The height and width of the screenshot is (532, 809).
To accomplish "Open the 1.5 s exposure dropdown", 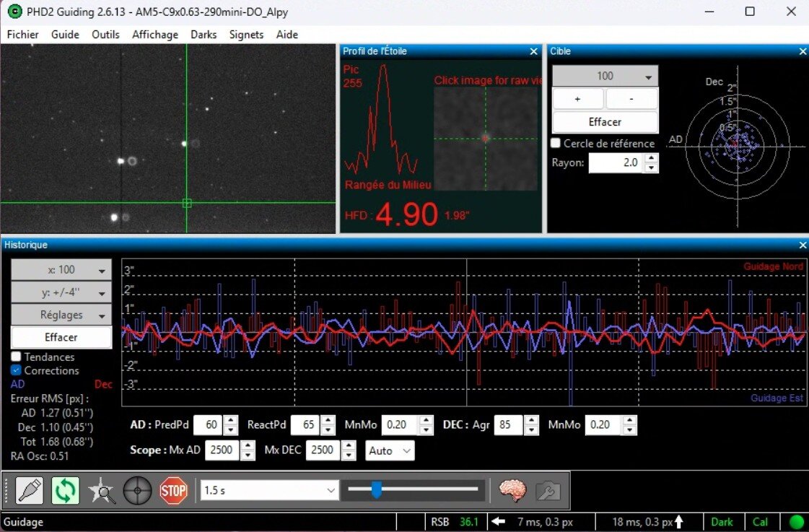I will (269, 490).
